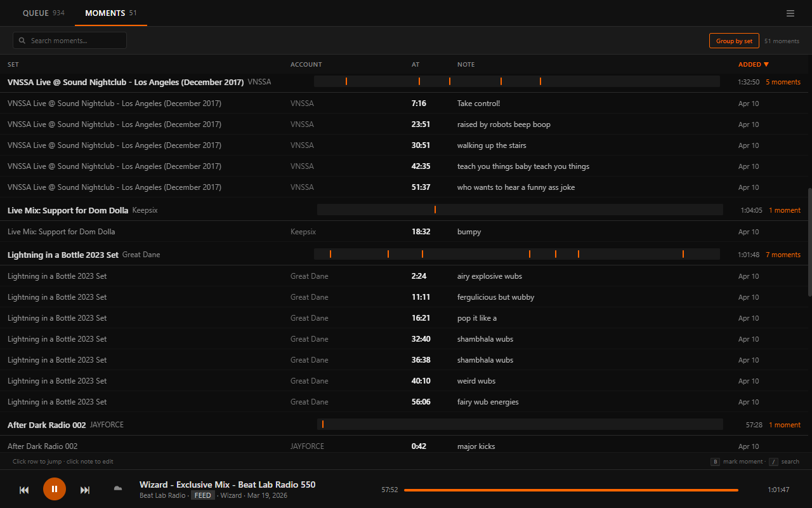Edit note 'pop it like a'
This screenshot has height=508, width=812.
(x=477, y=318)
